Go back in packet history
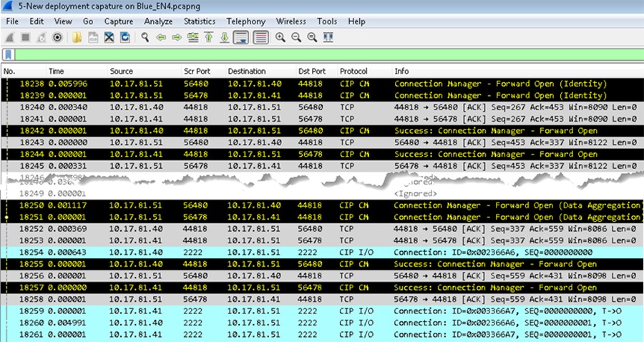644x342 pixels. [x=161, y=38]
